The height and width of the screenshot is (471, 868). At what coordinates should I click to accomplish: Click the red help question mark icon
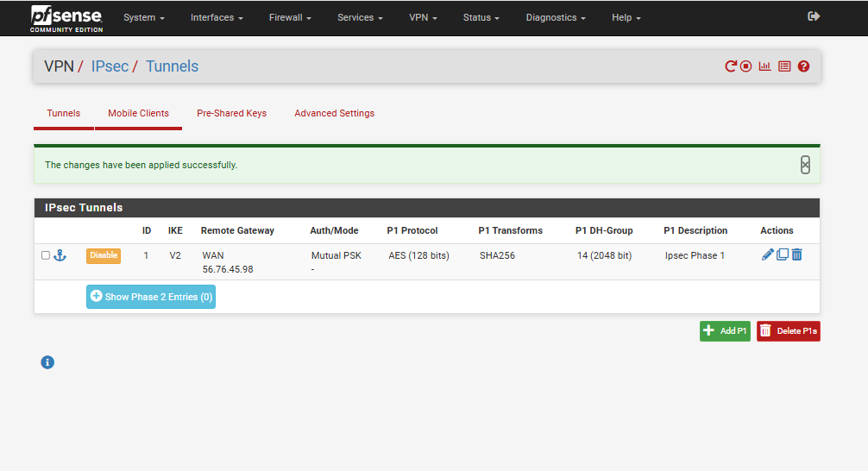coord(803,66)
